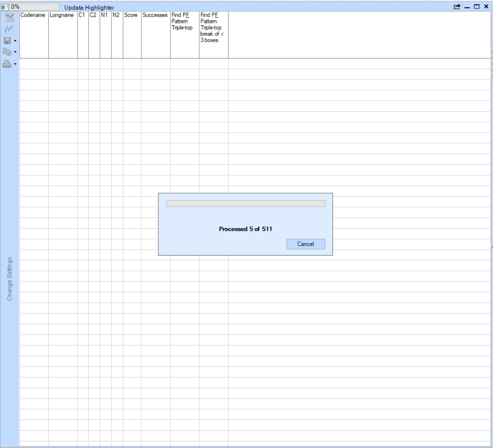The image size is (493, 448).
Task: Click the save results diskette icon
Action: [x=7, y=41]
